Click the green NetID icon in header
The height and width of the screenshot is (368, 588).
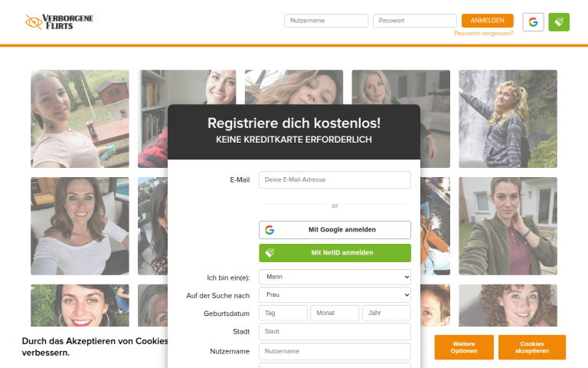(x=559, y=21)
